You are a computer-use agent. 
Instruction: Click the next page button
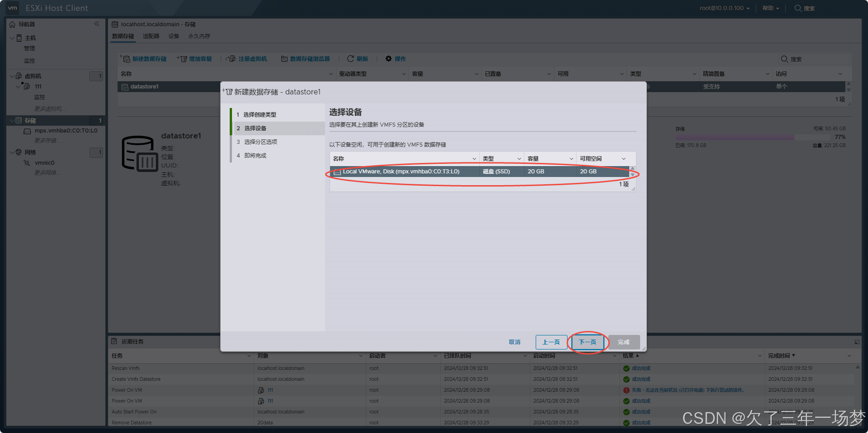[587, 342]
